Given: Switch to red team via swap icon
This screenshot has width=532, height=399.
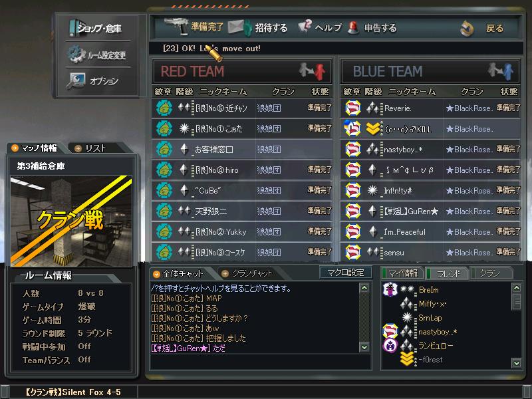Looking at the screenshot, I should coord(312,71).
